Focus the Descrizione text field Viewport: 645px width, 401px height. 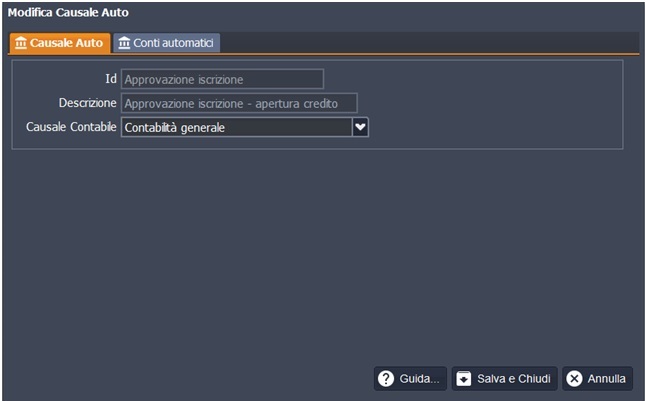click(x=238, y=103)
